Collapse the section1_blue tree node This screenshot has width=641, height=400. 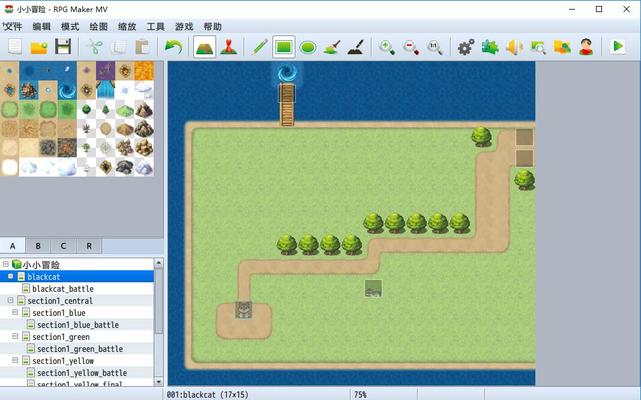coord(16,312)
